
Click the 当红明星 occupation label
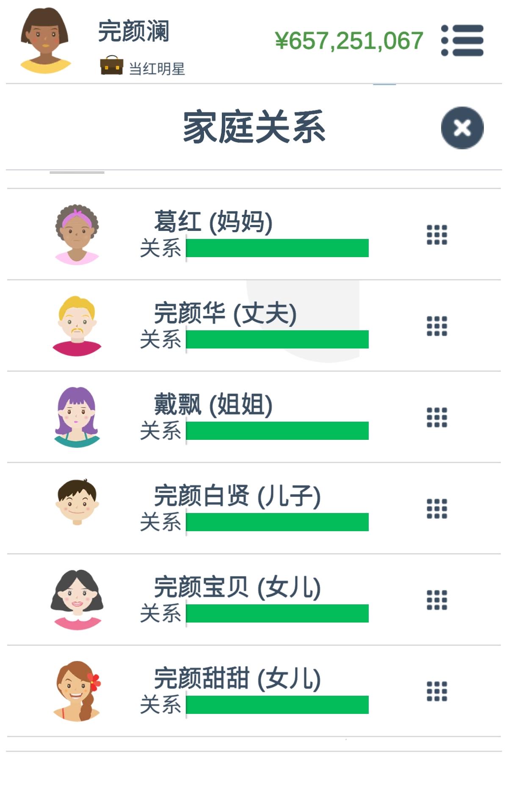coord(157,69)
